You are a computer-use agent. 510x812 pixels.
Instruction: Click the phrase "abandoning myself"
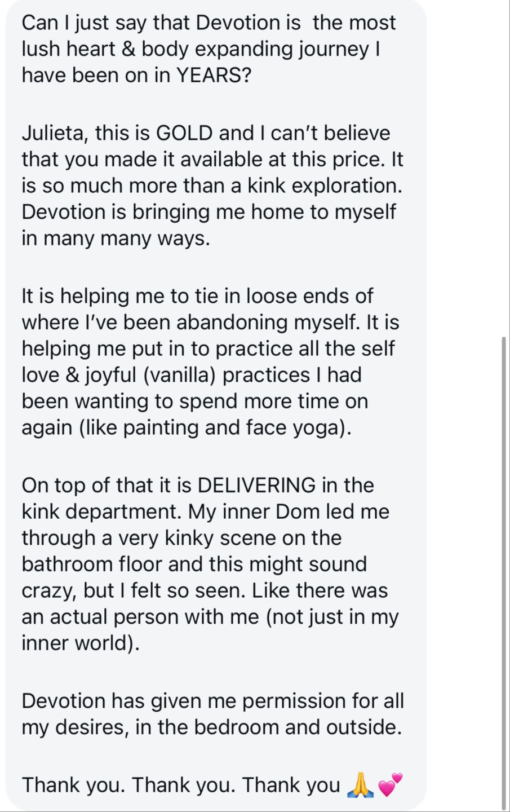click(267, 322)
